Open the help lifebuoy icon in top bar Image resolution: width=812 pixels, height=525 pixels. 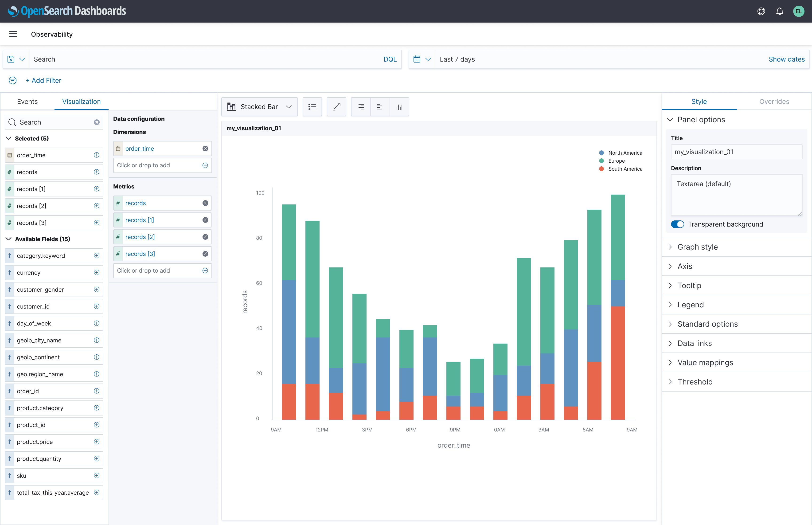761,11
